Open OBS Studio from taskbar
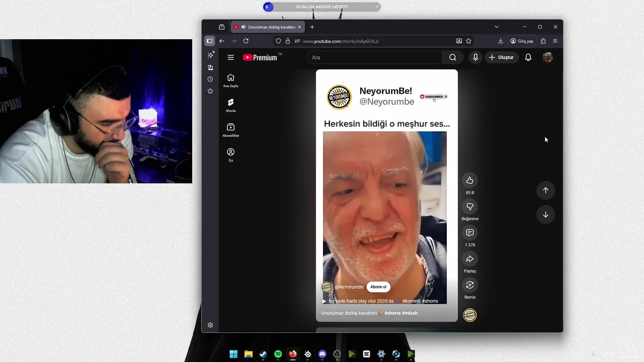 pos(337,354)
